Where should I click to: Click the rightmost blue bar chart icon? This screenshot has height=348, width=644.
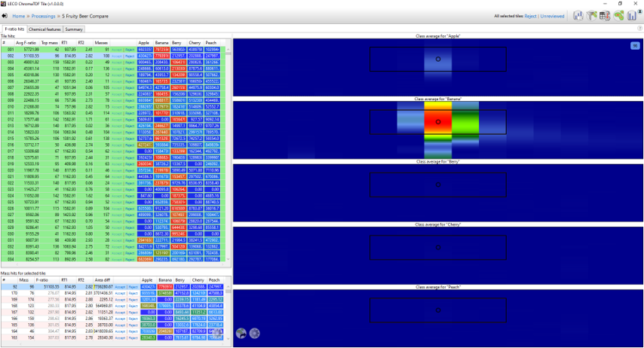(x=633, y=15)
